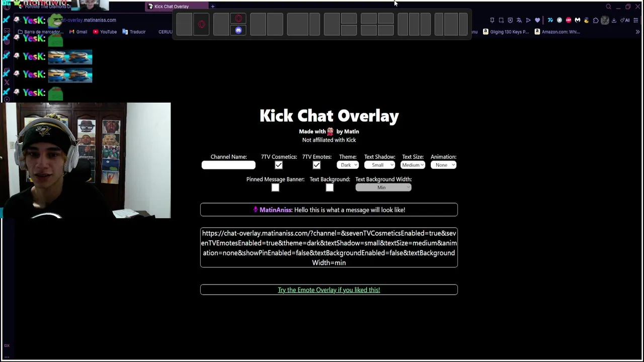644x362 pixels.
Task: Open the Animation dropdown
Action: [443, 165]
